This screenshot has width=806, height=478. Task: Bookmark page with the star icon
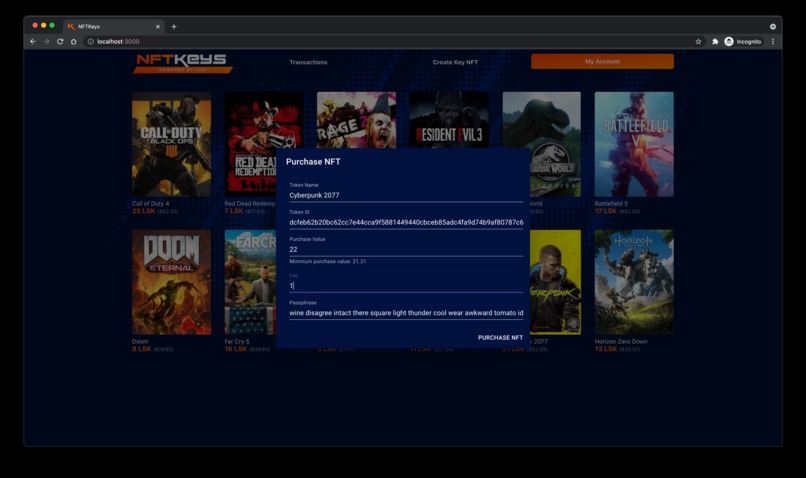pyautogui.click(x=698, y=42)
